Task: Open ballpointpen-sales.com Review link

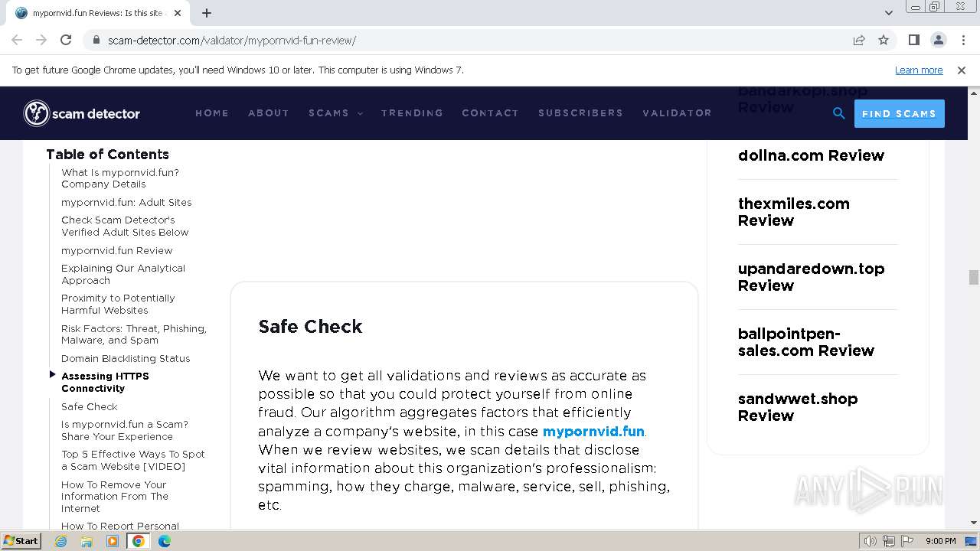Action: point(806,342)
